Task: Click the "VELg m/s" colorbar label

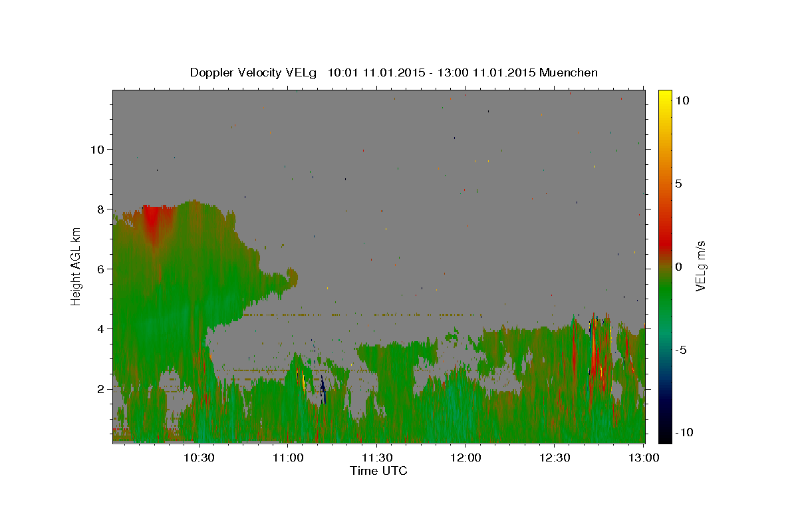Action: tap(700, 266)
